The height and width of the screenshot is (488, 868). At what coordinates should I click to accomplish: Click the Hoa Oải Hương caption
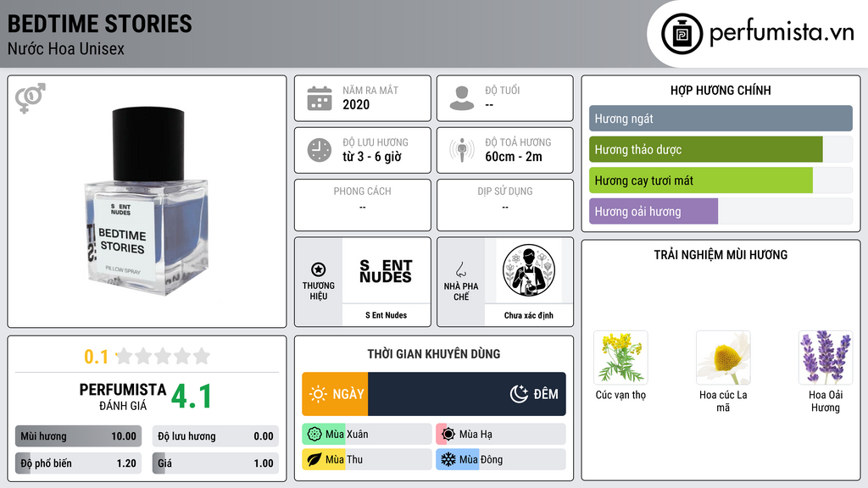[826, 401]
